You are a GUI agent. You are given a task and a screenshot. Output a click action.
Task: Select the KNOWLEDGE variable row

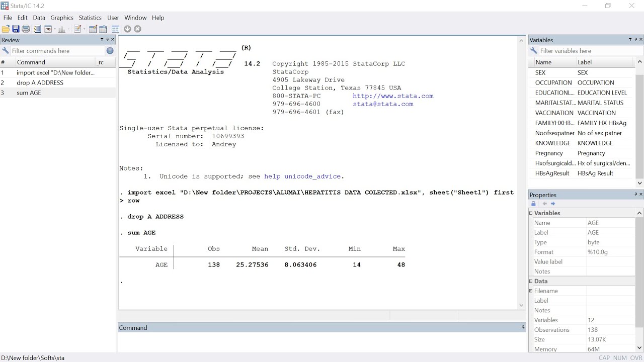[582, 143]
